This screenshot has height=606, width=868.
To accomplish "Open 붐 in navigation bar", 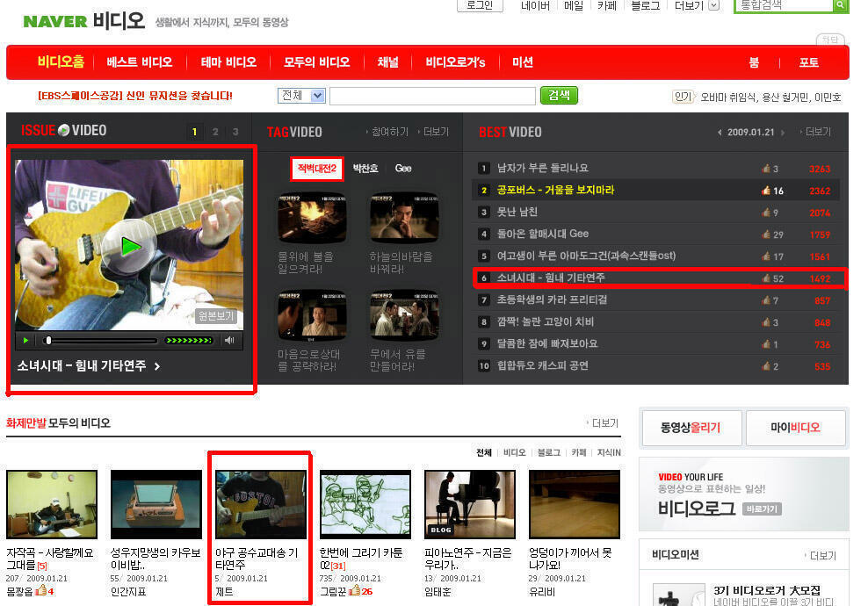I will click(x=754, y=62).
